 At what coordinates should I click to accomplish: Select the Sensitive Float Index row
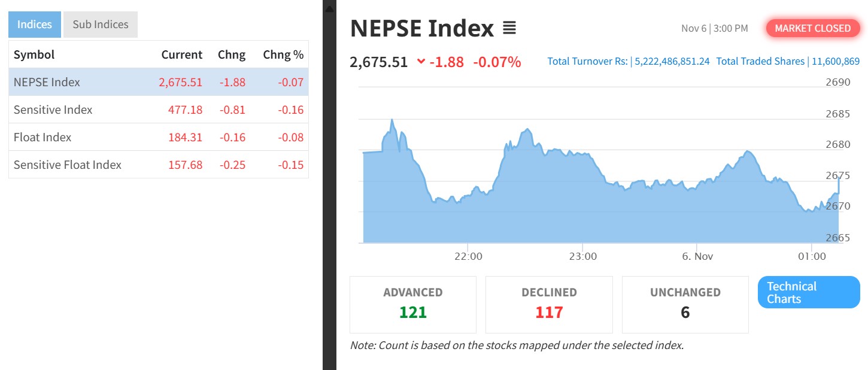point(159,165)
